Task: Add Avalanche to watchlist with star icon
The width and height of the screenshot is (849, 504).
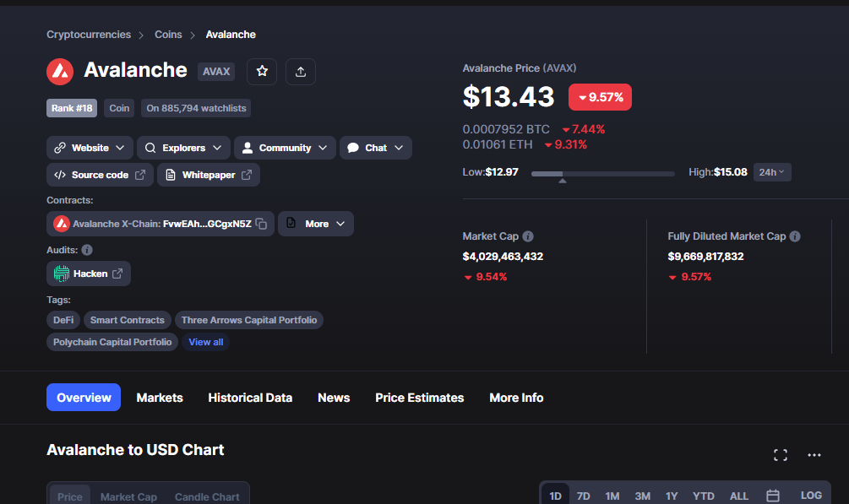Action: coord(262,72)
